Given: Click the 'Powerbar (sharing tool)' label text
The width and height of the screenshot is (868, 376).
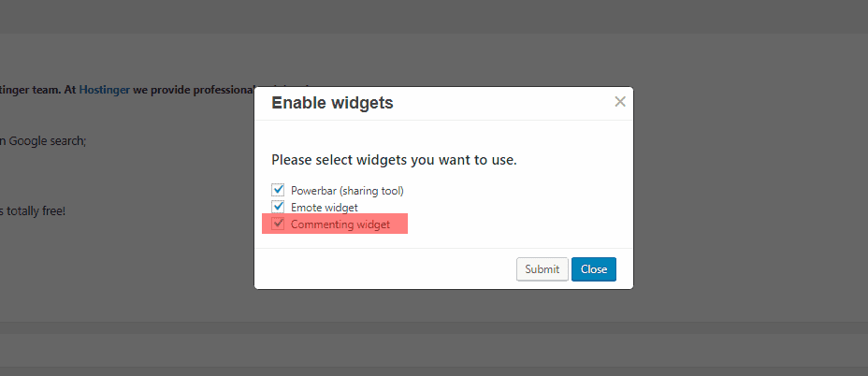Looking at the screenshot, I should coord(346,191).
